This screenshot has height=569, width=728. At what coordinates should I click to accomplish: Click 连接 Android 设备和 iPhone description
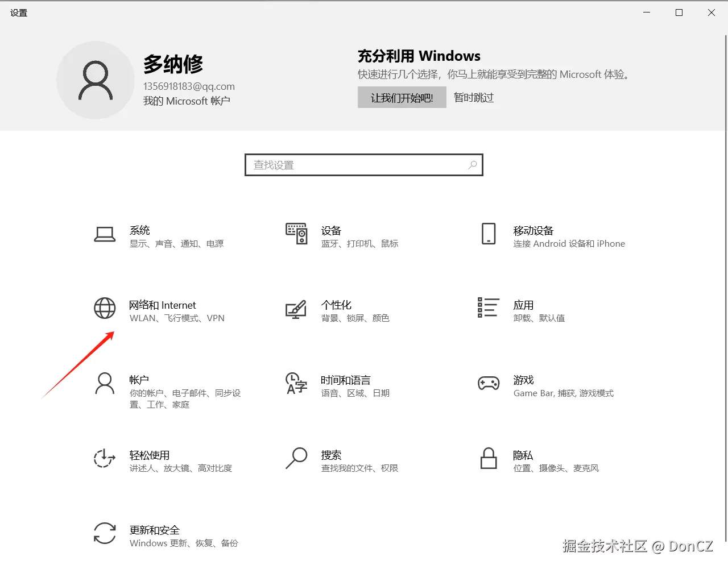click(x=569, y=244)
